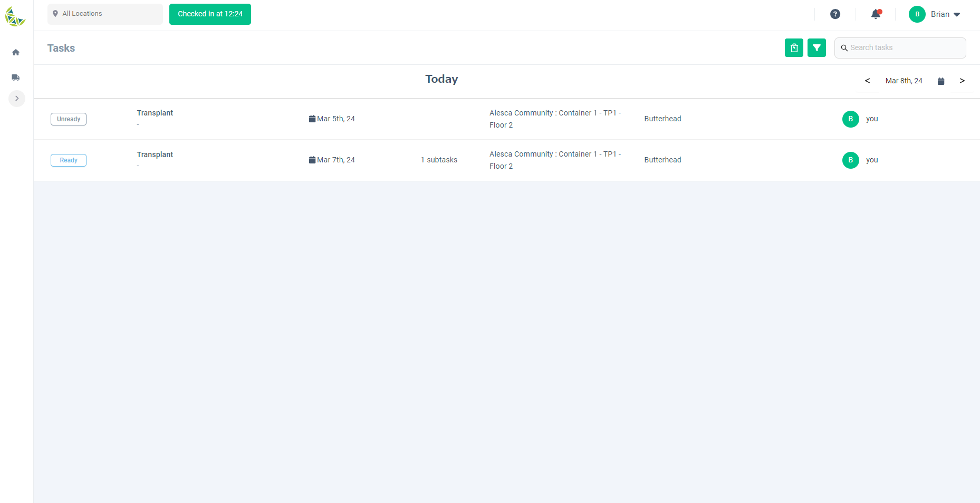
Task: Click the Alesca logo in top-left
Action: pyautogui.click(x=15, y=16)
